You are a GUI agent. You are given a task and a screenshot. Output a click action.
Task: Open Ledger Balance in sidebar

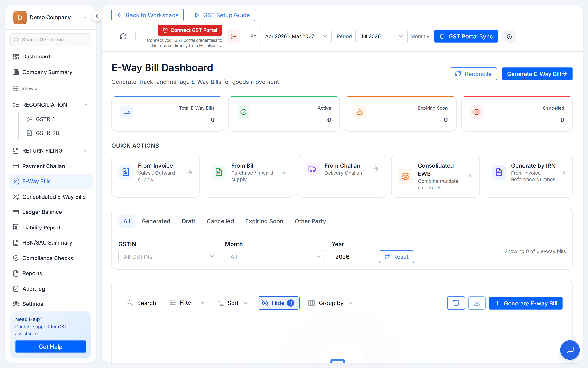[51, 212]
